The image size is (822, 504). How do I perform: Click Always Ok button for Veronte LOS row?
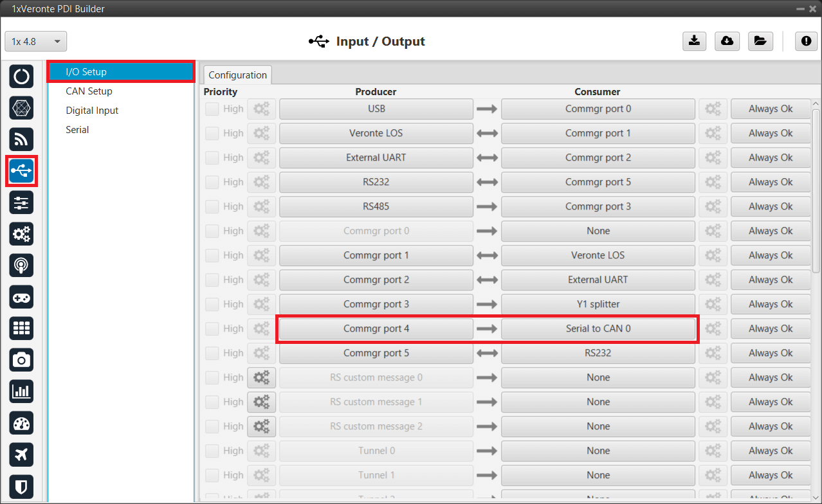770,133
